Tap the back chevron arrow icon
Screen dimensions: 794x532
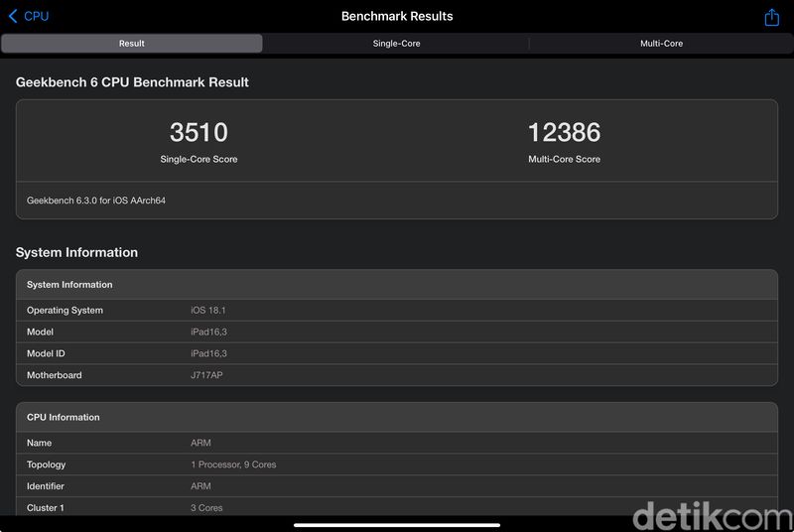[x=13, y=16]
